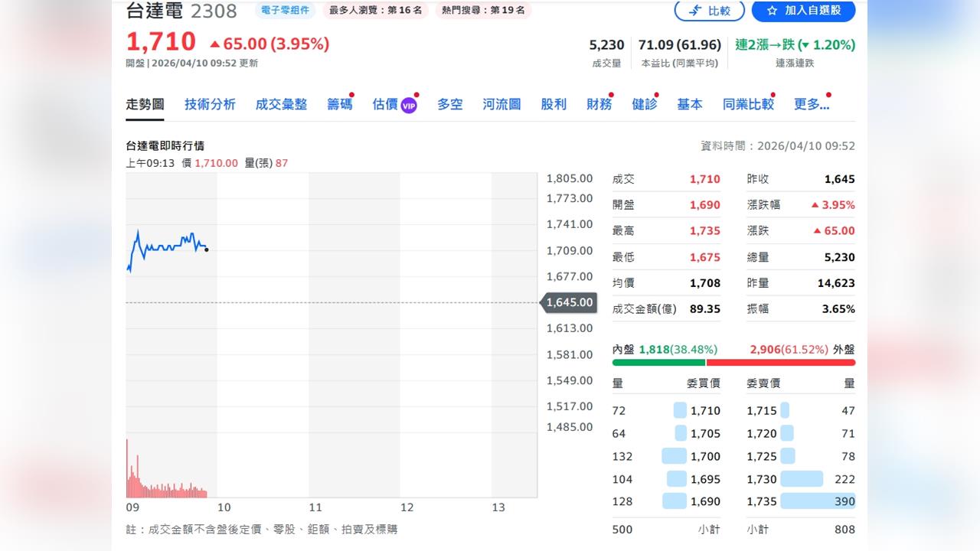Screen dimensions: 980x551
Task: Open the 同業比較 tab
Action: pyautogui.click(x=748, y=104)
